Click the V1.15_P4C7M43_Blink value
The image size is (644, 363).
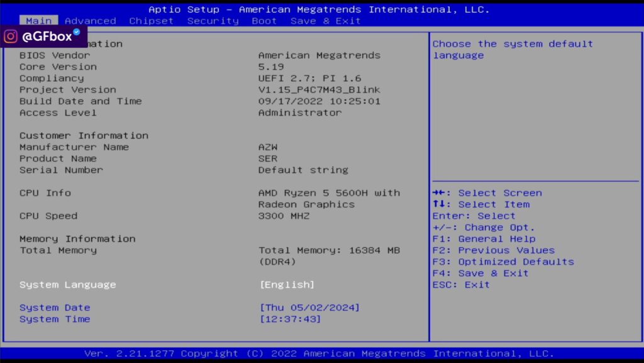pyautogui.click(x=319, y=89)
